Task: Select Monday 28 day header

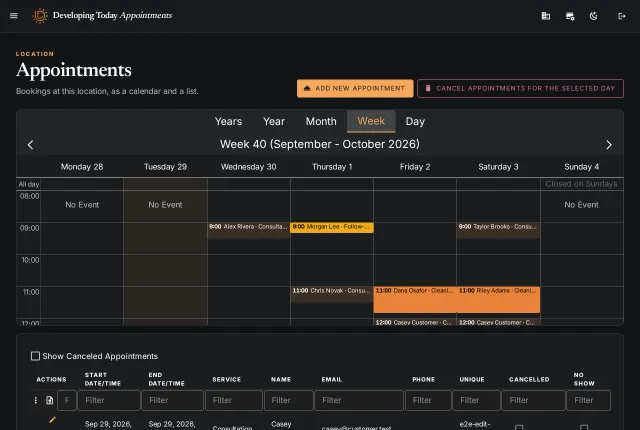Action: (x=82, y=167)
